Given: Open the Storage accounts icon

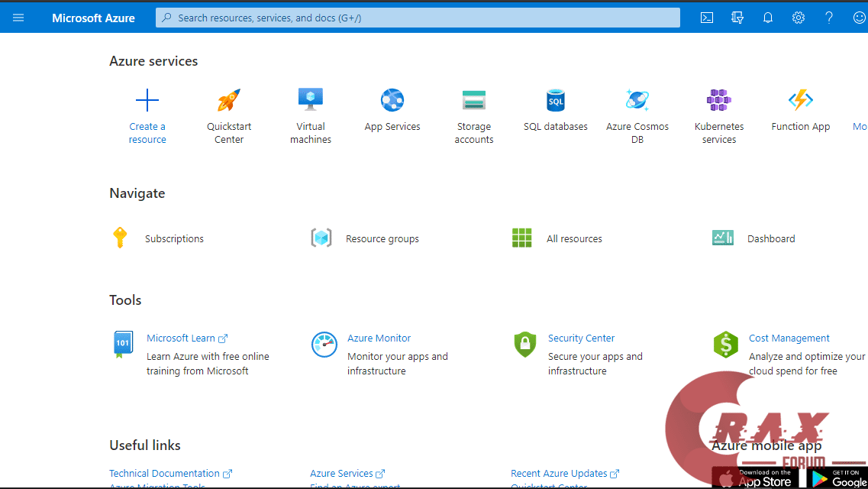Looking at the screenshot, I should pos(474,100).
